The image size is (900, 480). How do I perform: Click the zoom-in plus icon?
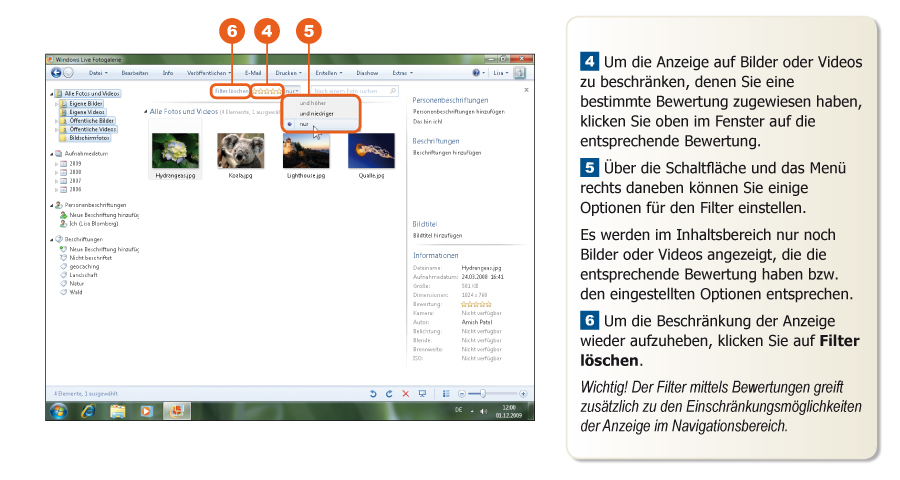523,394
